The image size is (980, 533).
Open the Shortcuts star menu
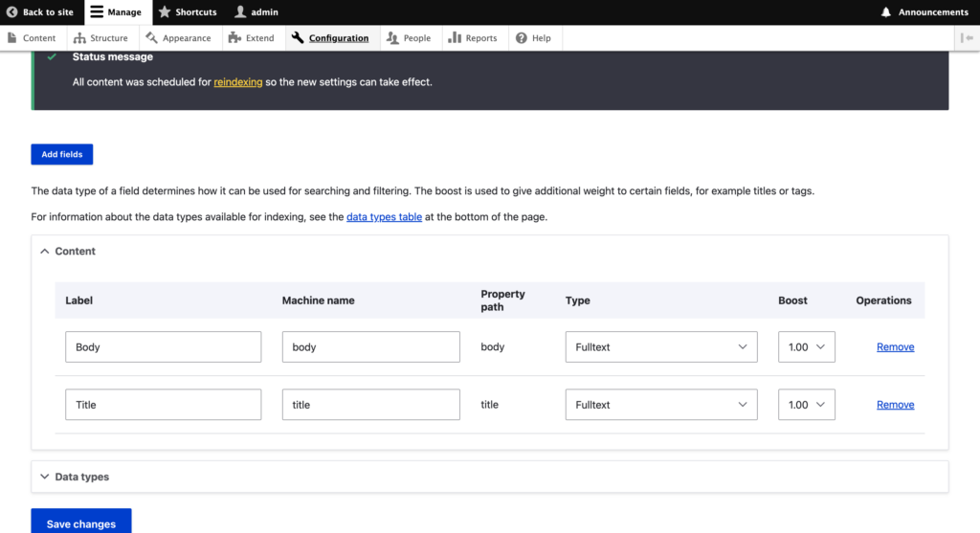[x=187, y=12]
